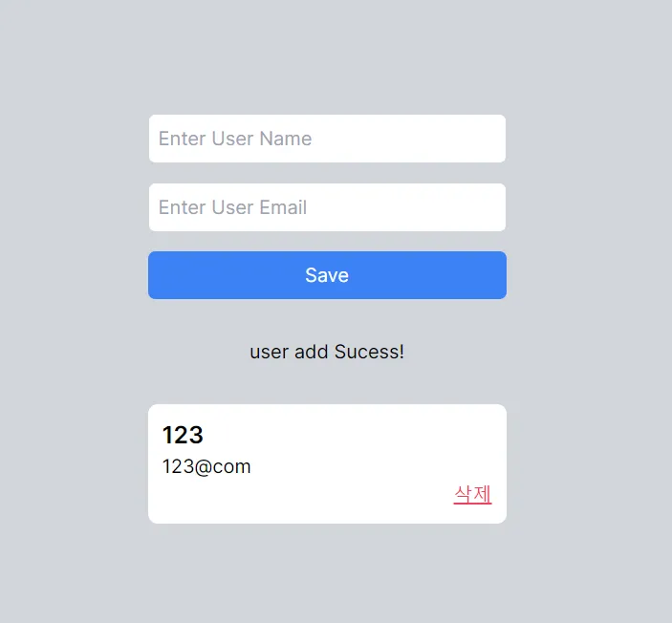Click the 'user add Sucess!' message
Screen dimensions: 672x623
click(327, 352)
